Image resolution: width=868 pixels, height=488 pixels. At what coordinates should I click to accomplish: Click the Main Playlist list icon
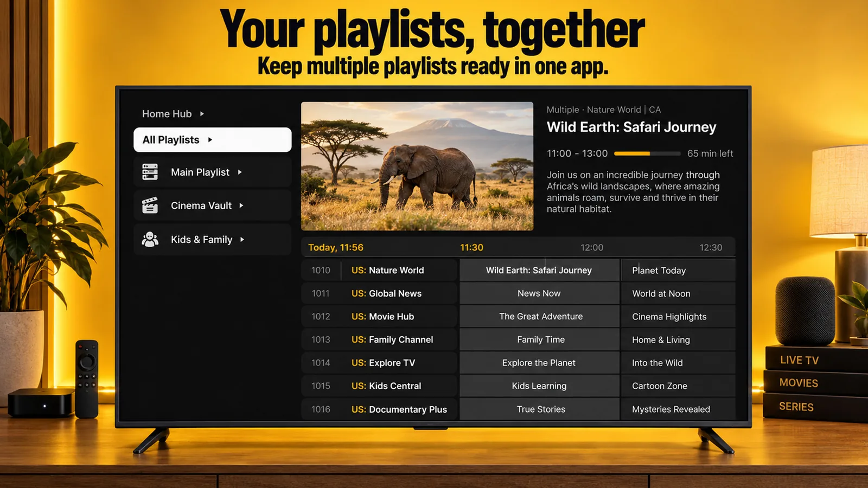click(x=150, y=172)
